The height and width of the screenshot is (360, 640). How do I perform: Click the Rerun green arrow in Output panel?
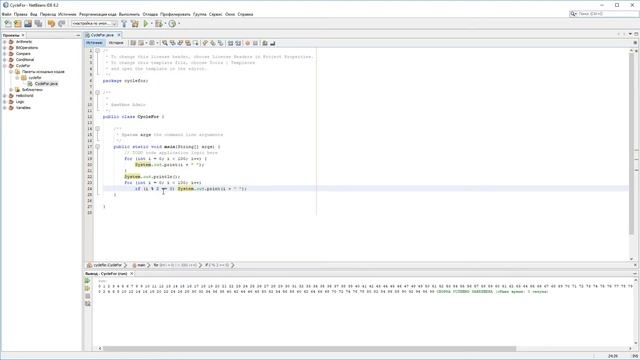(87, 281)
